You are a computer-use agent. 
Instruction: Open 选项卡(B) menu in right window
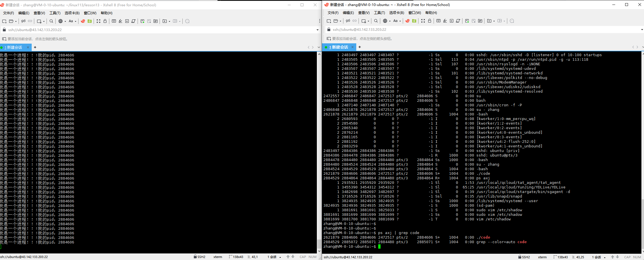point(397,13)
